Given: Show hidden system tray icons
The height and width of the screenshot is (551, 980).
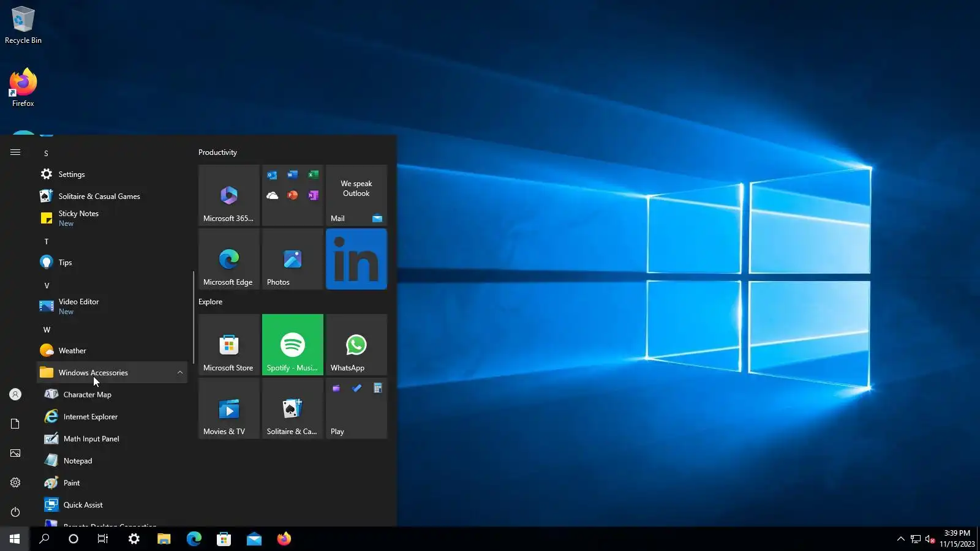Looking at the screenshot, I should pyautogui.click(x=900, y=539).
